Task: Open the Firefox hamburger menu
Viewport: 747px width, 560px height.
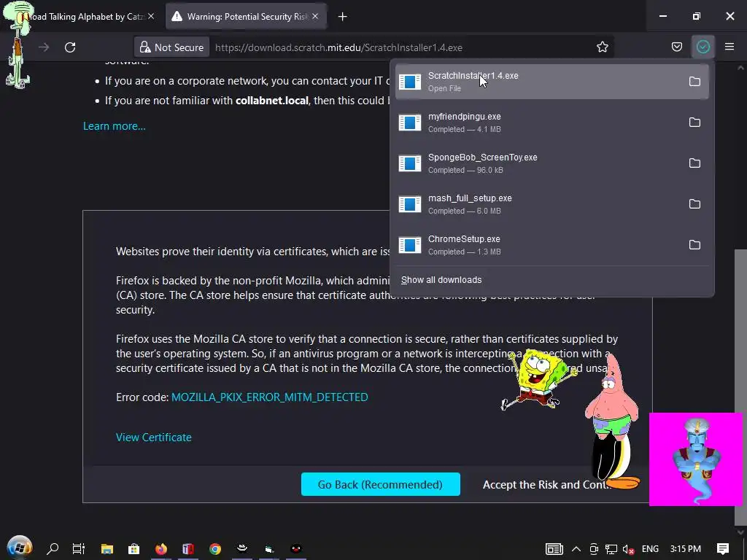Action: tap(729, 47)
